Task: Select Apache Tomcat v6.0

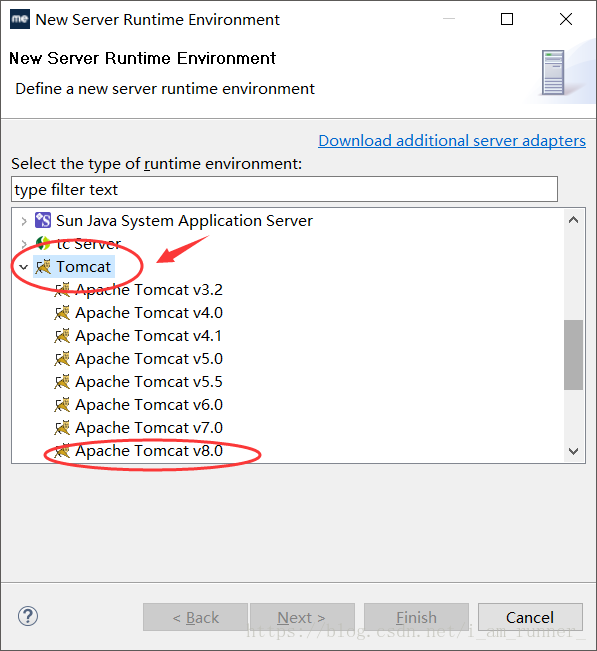Action: click(x=149, y=405)
